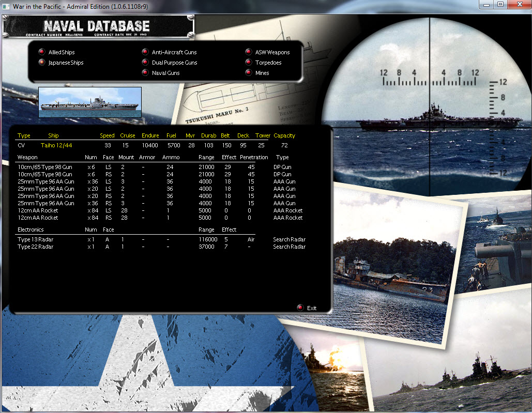This screenshot has height=413, width=532.
Task: Select the Mines radio dot
Action: pyautogui.click(x=249, y=72)
